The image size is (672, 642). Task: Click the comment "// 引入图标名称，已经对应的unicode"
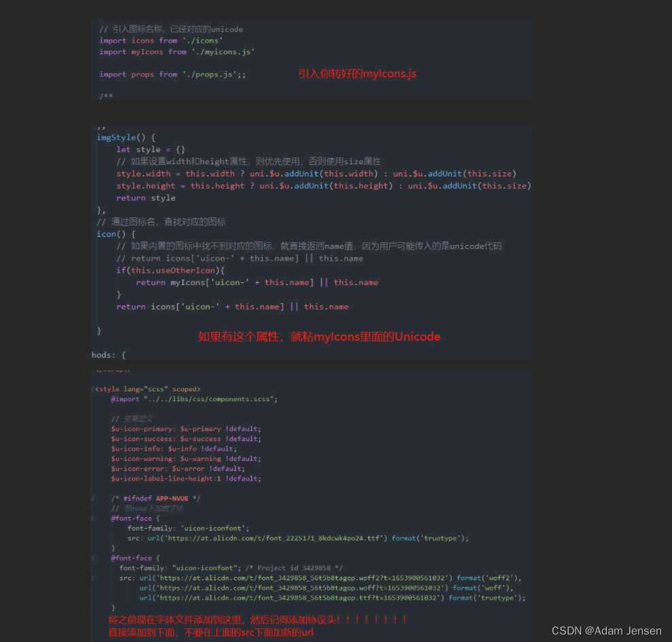(x=171, y=29)
